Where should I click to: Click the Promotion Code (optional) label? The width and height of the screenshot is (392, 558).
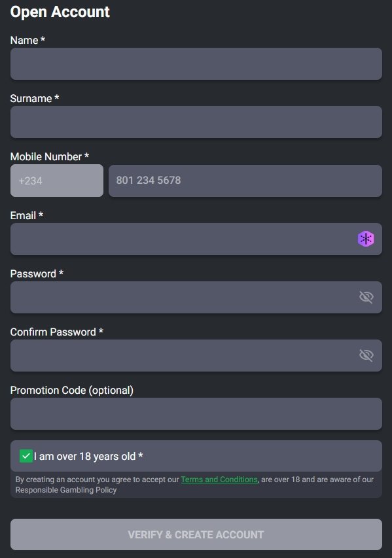(x=72, y=391)
